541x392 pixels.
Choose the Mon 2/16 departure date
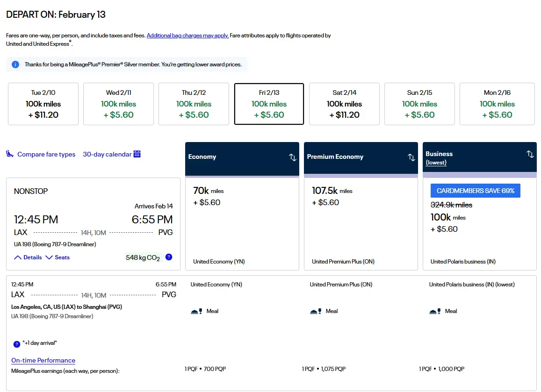497,104
